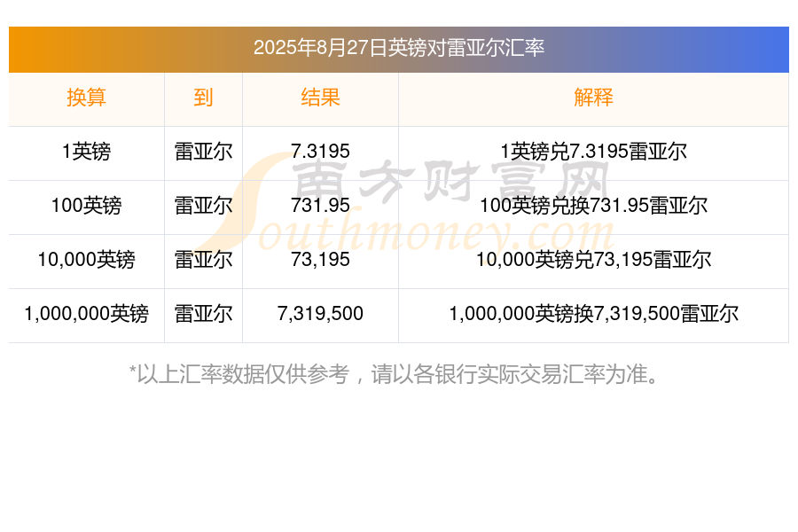Click 雷亚尔 in the 10,000英镑 row
Image resolution: width=798 pixels, height=532 pixels.
pos(203,260)
